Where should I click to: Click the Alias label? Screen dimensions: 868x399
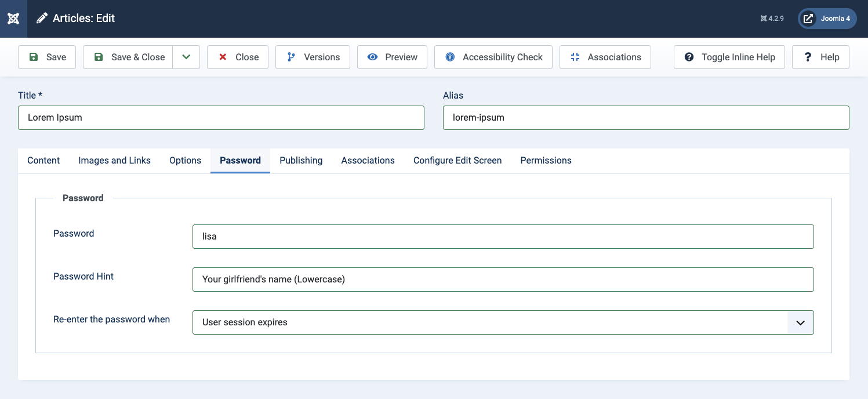pyautogui.click(x=453, y=95)
